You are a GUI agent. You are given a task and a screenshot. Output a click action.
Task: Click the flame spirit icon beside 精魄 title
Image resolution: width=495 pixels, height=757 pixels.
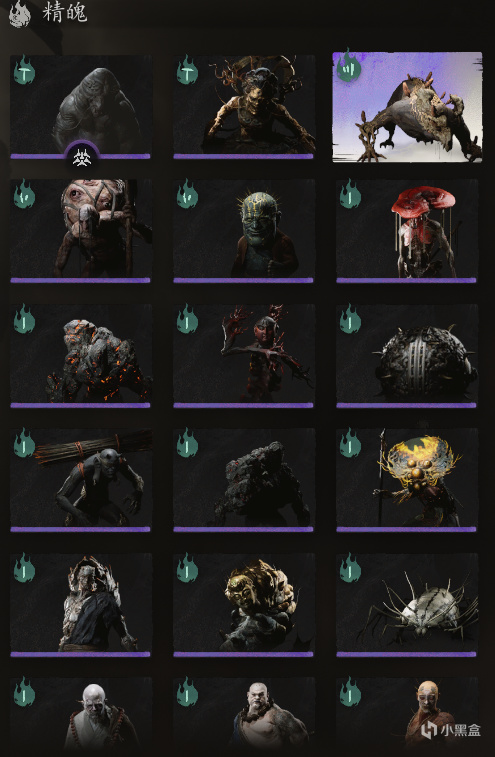pyautogui.click(x=19, y=14)
